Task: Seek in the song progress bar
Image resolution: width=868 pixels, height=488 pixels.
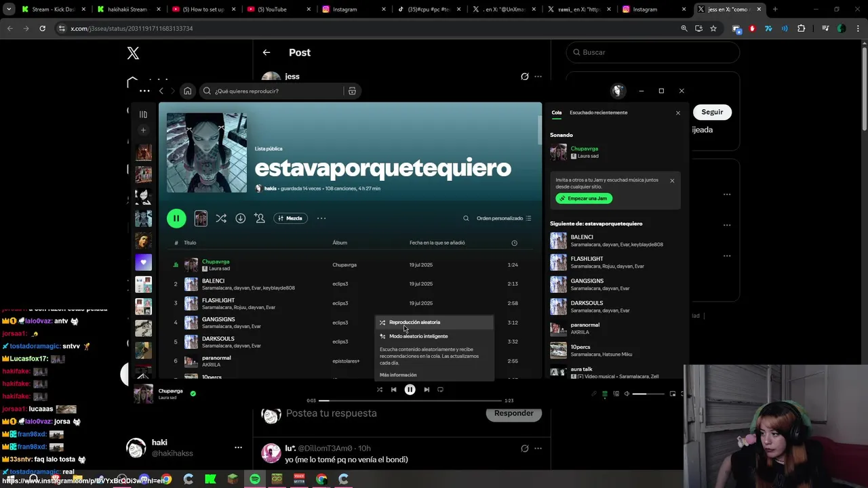Action: 410,401
